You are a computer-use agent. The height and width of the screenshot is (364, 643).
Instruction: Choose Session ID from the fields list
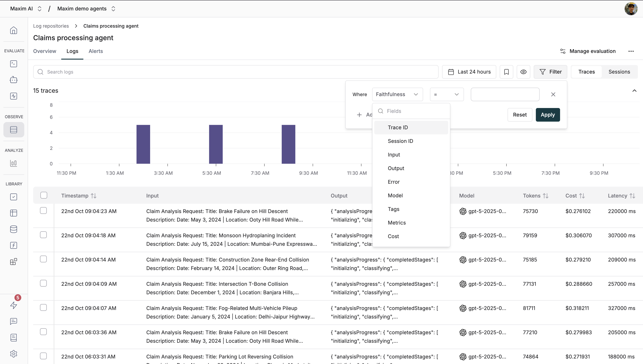[400, 141]
